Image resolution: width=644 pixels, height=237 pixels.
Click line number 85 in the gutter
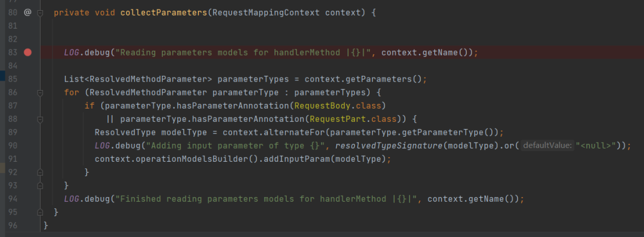[x=13, y=79]
